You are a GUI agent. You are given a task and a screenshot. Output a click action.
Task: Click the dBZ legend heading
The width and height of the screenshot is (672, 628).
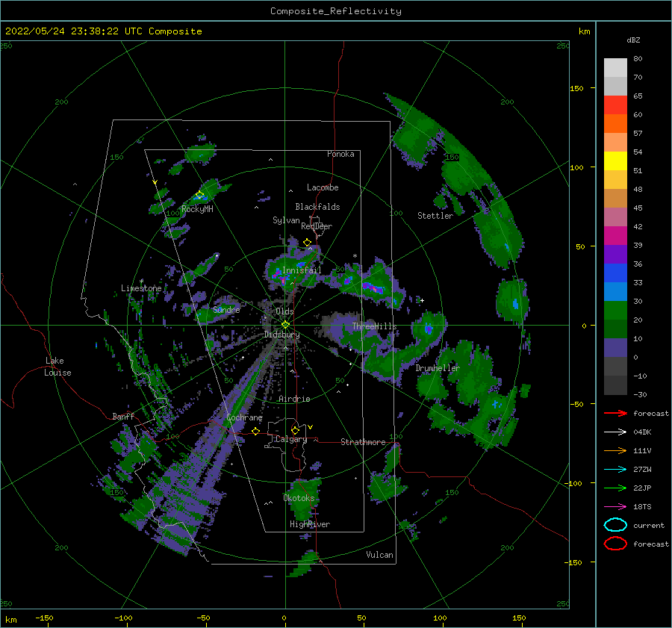[633, 40]
